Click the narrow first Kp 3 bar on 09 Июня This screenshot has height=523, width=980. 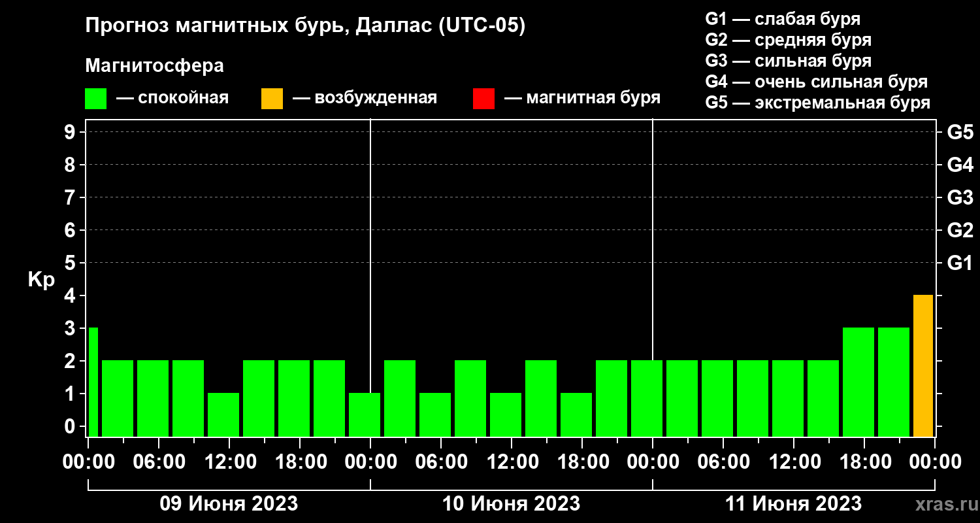93,382
